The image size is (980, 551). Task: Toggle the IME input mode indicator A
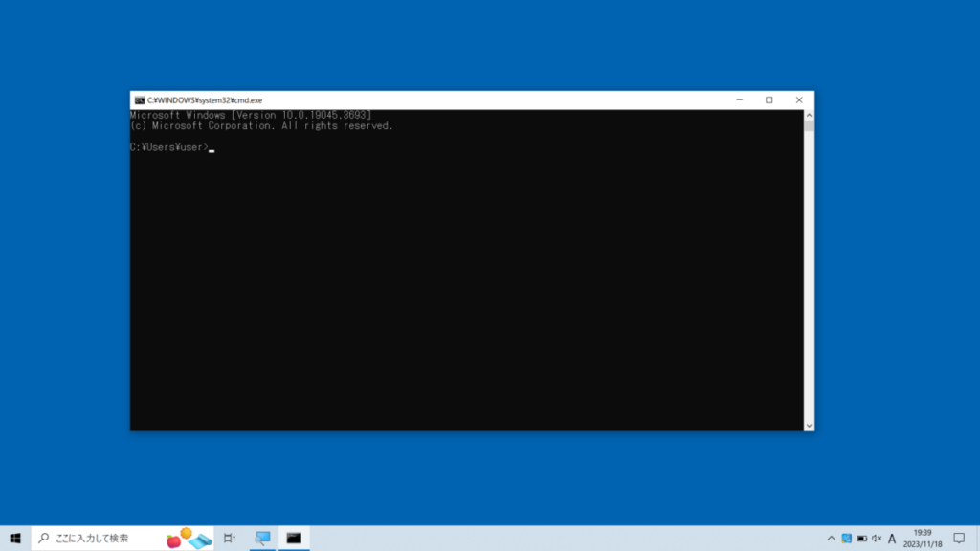(892, 538)
